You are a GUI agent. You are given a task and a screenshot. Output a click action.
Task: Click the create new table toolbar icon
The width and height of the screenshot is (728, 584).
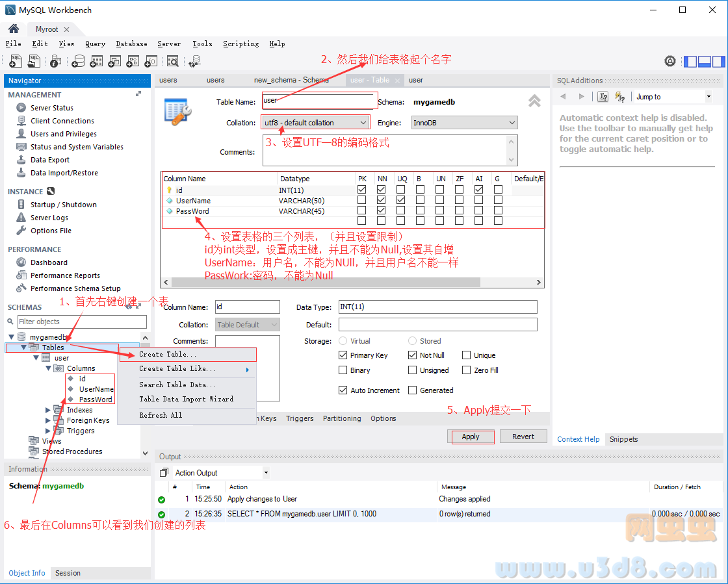(96, 61)
